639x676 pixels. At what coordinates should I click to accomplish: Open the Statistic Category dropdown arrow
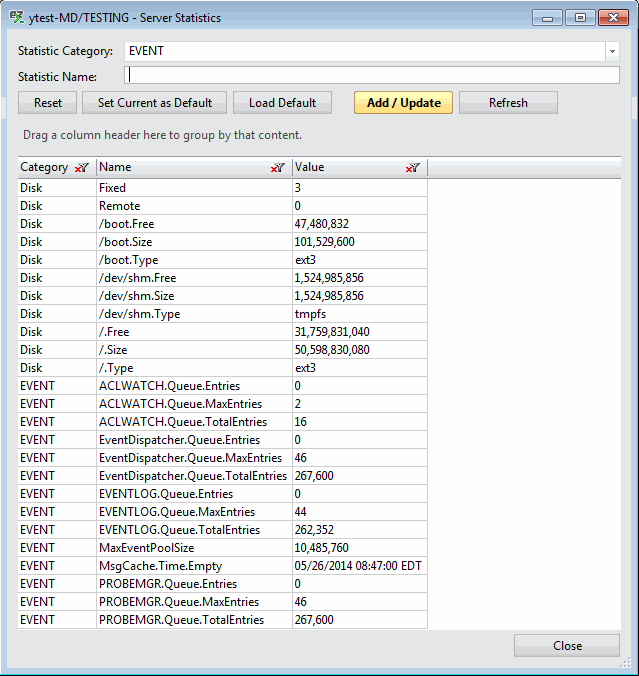click(x=611, y=51)
